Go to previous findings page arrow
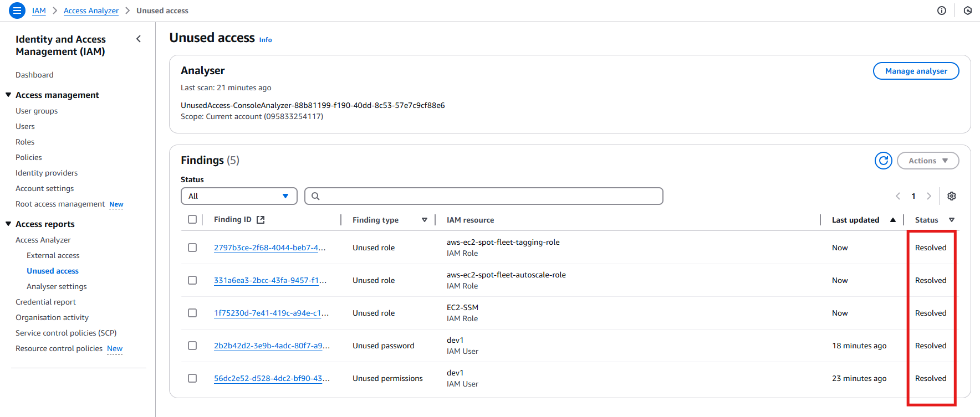Image resolution: width=980 pixels, height=417 pixels. click(x=898, y=196)
